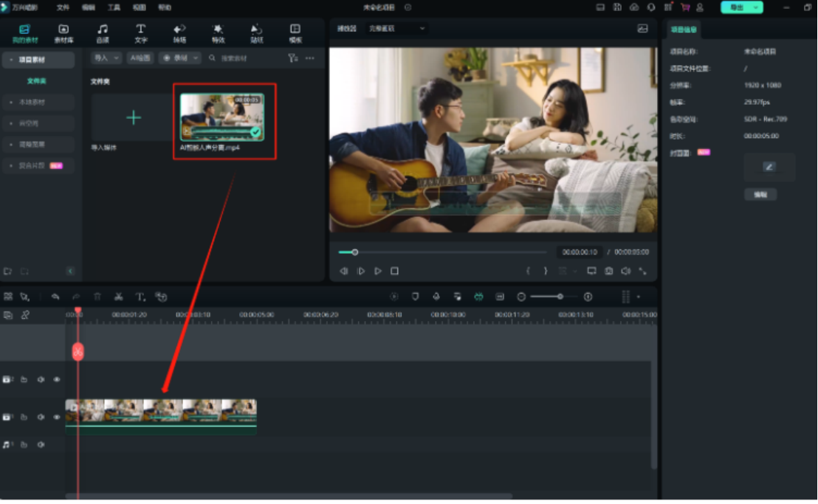Open the Tools (工具) menu
The width and height of the screenshot is (818, 504).
click(x=114, y=7)
